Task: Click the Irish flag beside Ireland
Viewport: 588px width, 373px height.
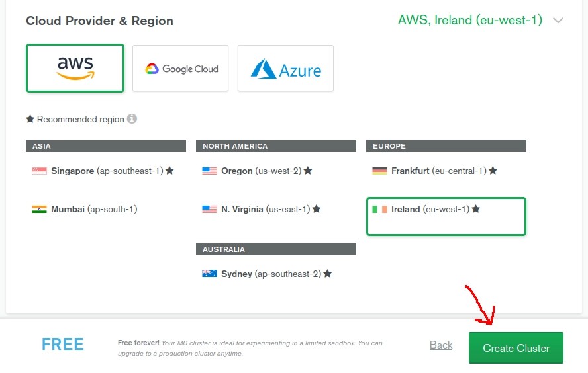Action: tap(379, 209)
